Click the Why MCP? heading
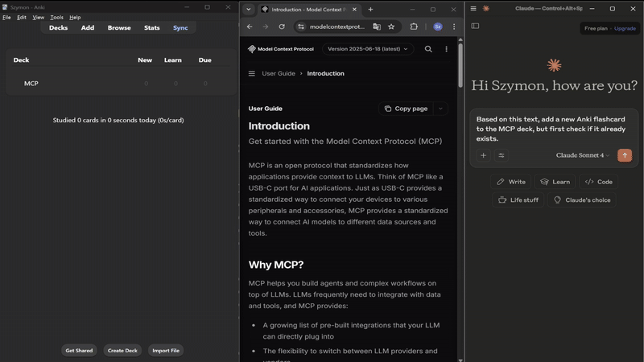The width and height of the screenshot is (644, 362). (276, 265)
